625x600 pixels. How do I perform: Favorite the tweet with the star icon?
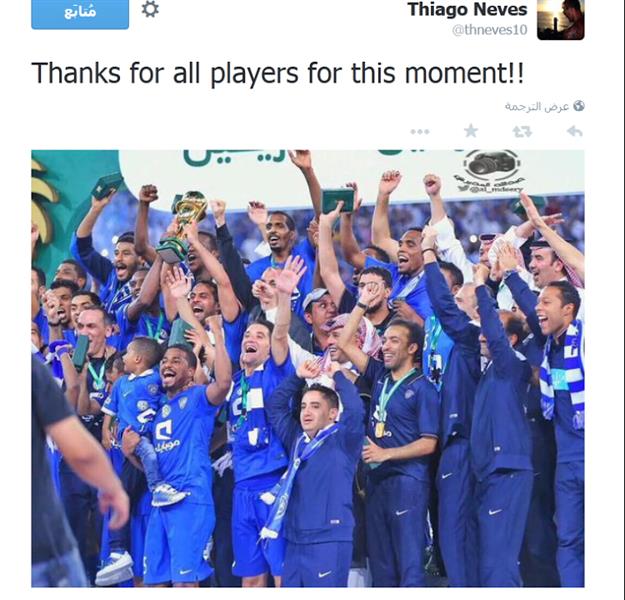(471, 131)
